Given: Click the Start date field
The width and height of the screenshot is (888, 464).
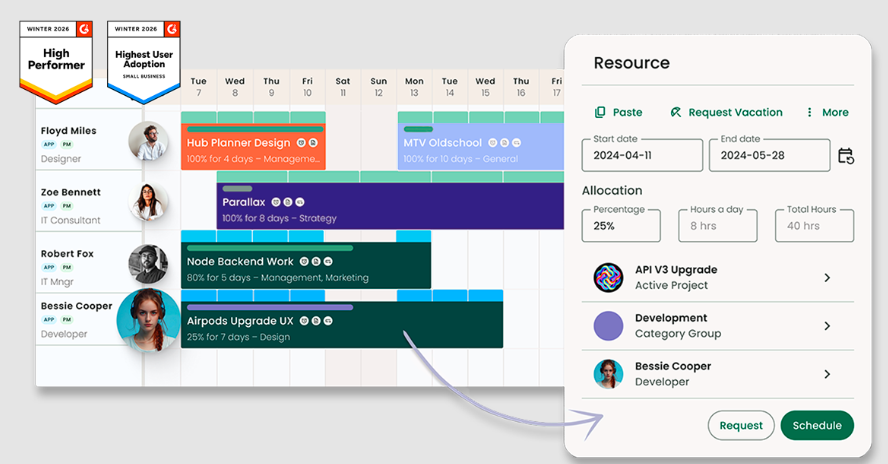Looking at the screenshot, I should pyautogui.click(x=642, y=155).
